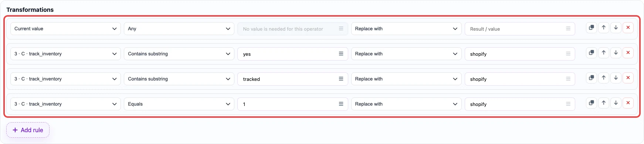Click the 'Result / value' input field
This screenshot has height=144, width=644.
coord(520,29)
